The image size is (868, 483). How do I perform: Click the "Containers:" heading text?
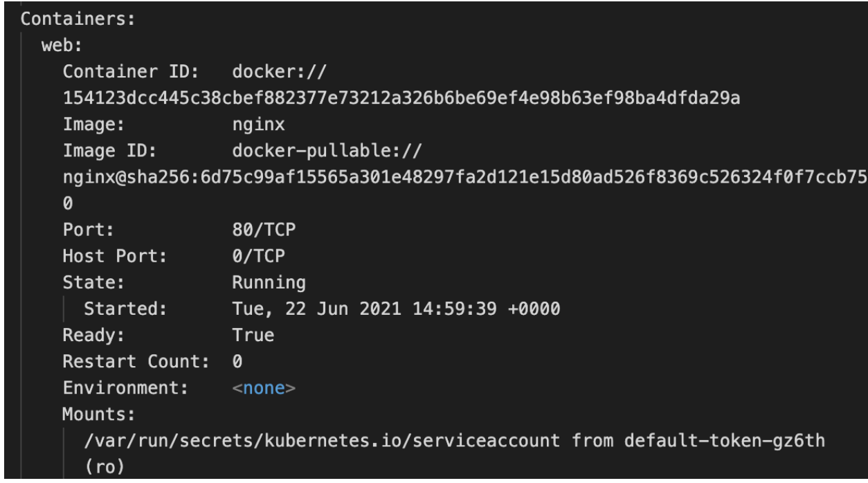click(x=76, y=19)
